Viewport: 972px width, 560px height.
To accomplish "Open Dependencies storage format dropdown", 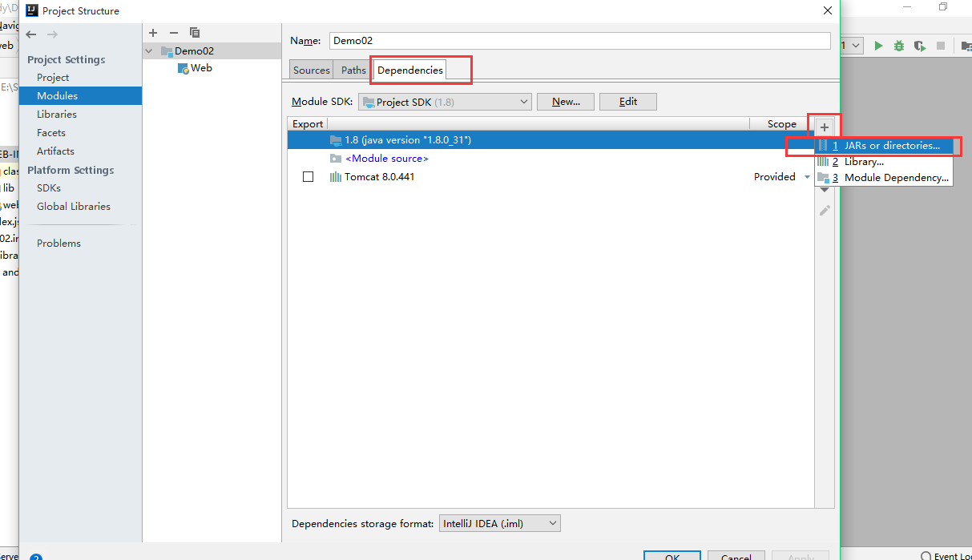I will [x=500, y=523].
